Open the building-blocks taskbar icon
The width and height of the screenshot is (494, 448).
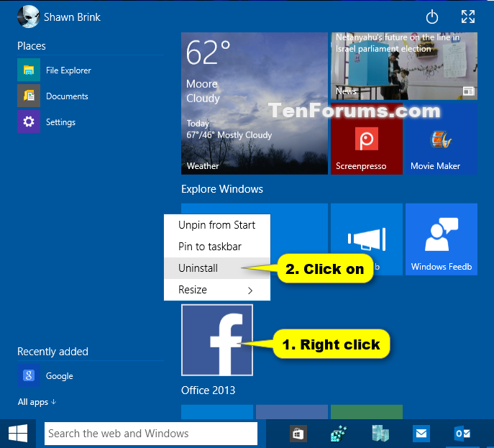click(x=380, y=434)
